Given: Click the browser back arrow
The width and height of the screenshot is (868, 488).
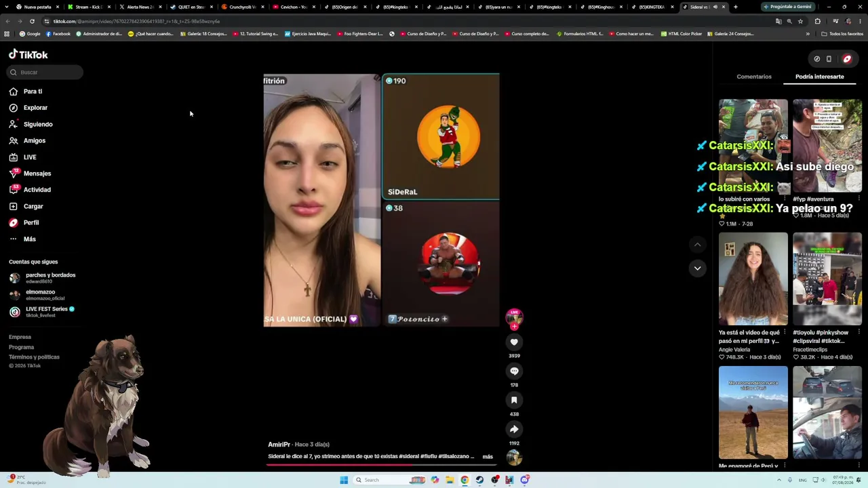Looking at the screenshot, I should (7, 21).
